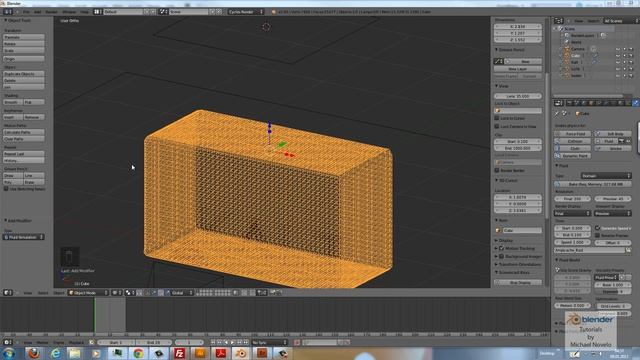The width and height of the screenshot is (640, 360).
Task: Open Render Display dropdown set to Final
Action: pos(572,213)
